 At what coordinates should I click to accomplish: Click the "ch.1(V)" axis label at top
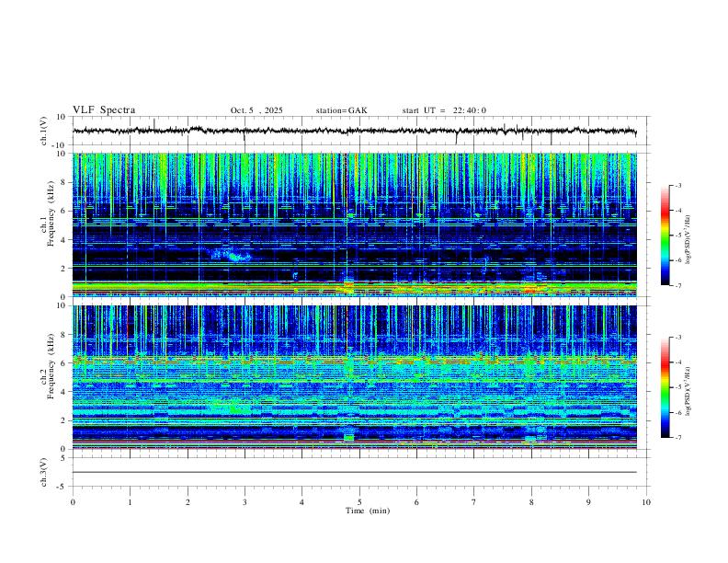44,131
